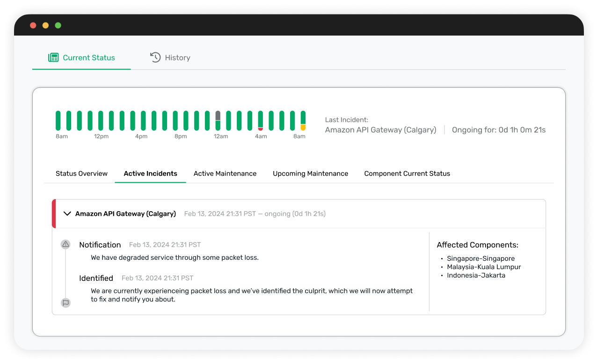Image resolution: width=597 pixels, height=364 pixels.
Task: Open the Upcoming Maintenance tab
Action: tap(311, 173)
